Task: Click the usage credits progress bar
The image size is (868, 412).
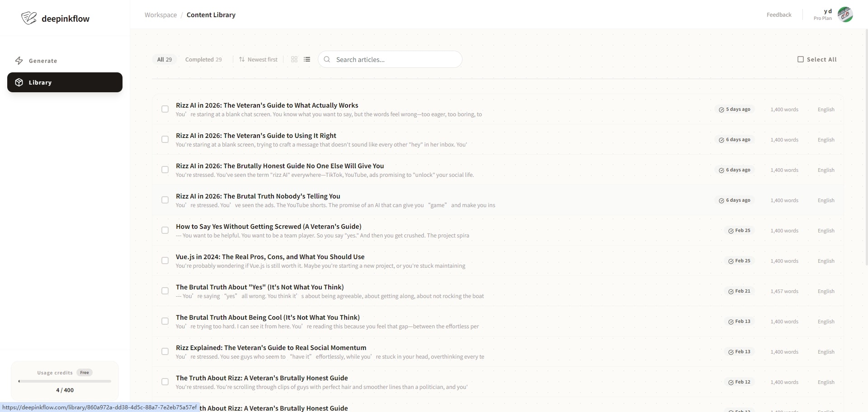Action: (65, 381)
